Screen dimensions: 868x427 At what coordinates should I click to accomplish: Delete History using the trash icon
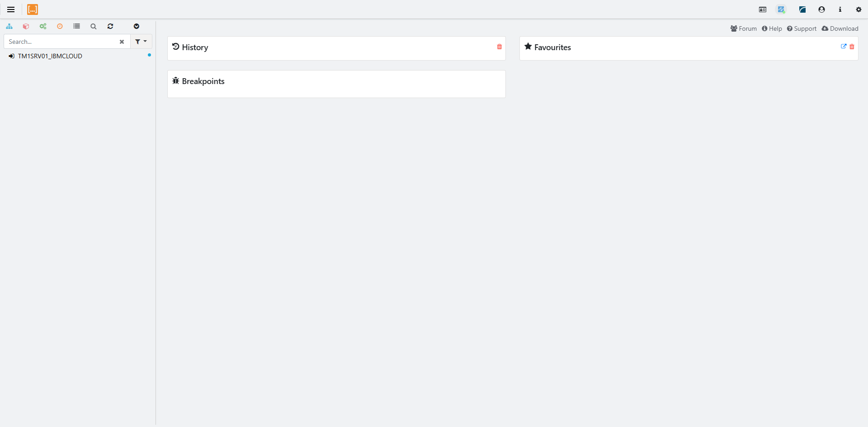click(x=500, y=47)
